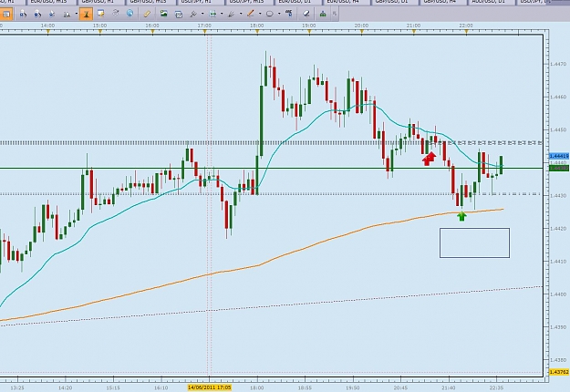Select the orange pencil line drawing tool
This screenshot has width=570, height=392.
point(251,14)
